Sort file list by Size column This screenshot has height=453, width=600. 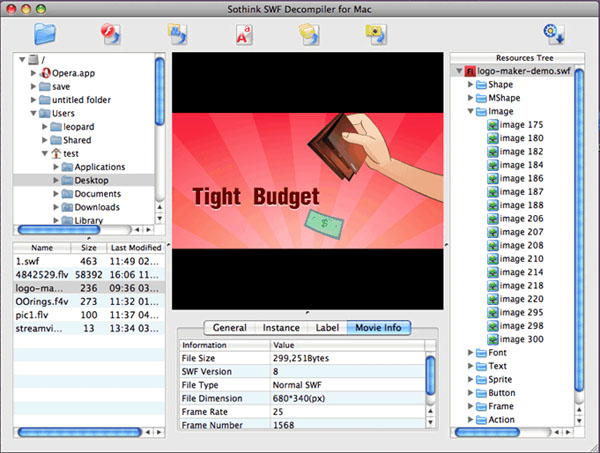tap(88, 248)
